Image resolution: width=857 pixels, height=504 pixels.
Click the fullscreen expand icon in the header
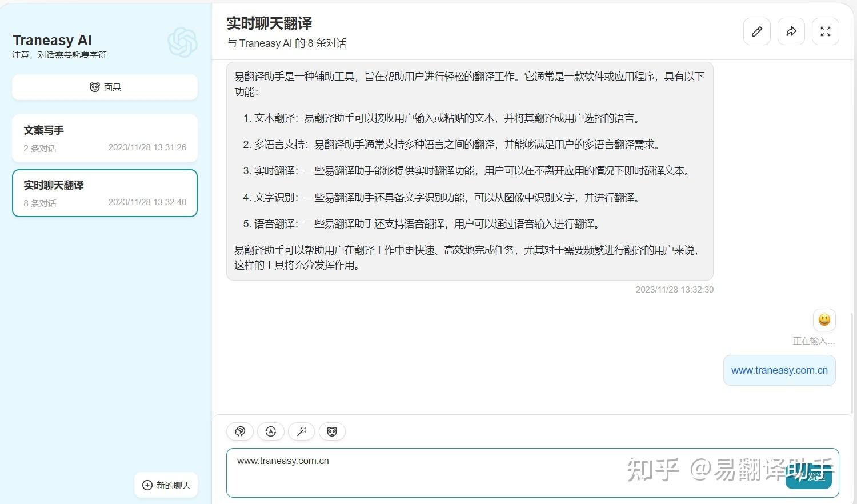[x=825, y=31]
